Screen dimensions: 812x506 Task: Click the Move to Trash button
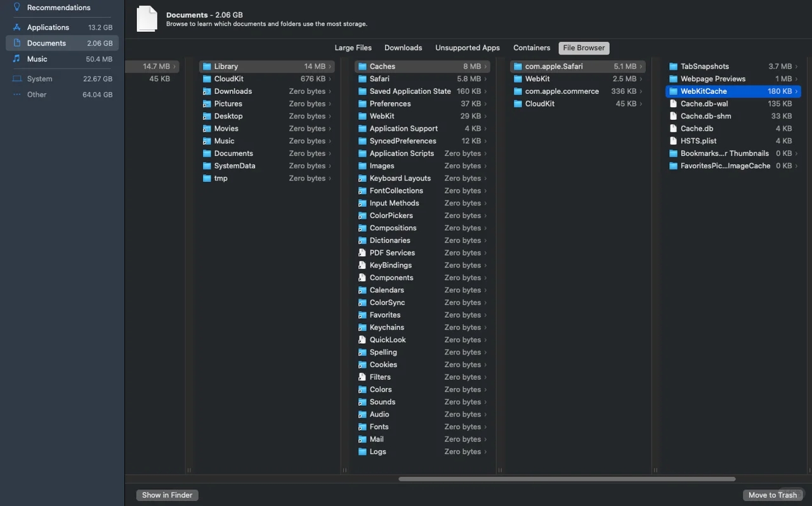[x=772, y=495]
